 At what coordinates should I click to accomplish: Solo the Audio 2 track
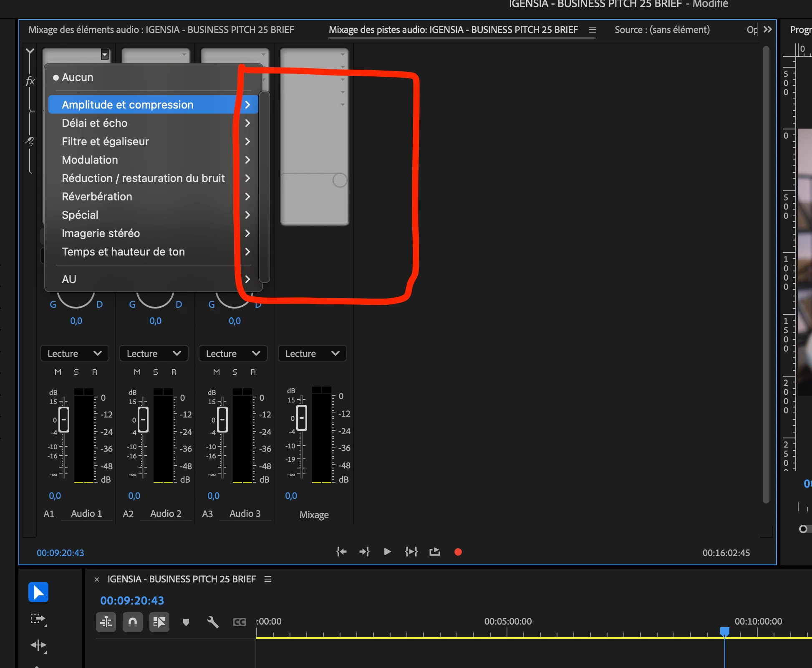(156, 372)
